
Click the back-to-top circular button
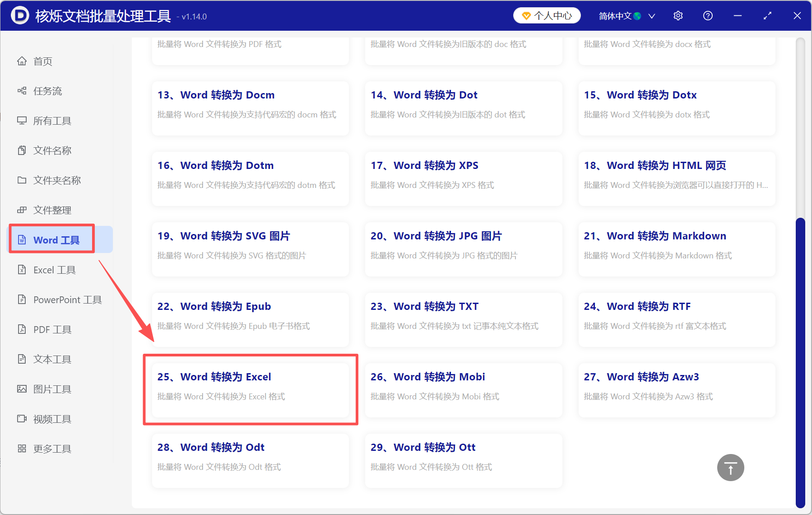[x=730, y=468]
